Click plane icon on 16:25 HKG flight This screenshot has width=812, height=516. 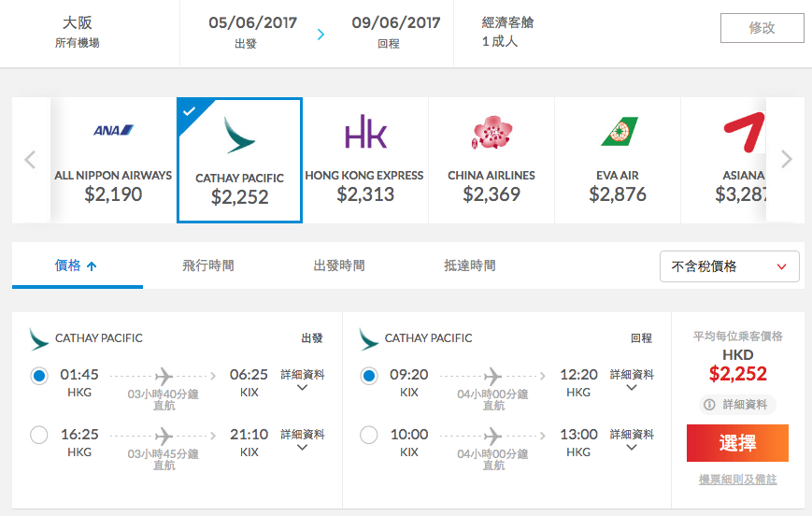tap(164, 437)
